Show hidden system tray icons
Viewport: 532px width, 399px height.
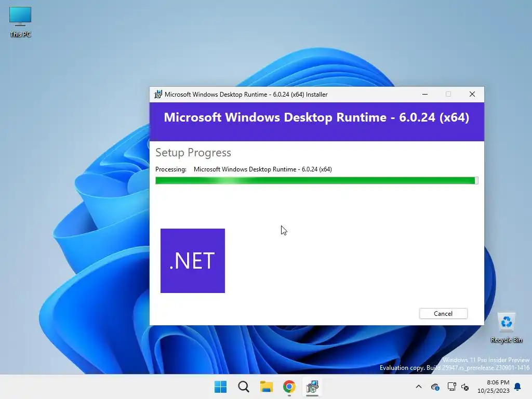tap(419, 387)
